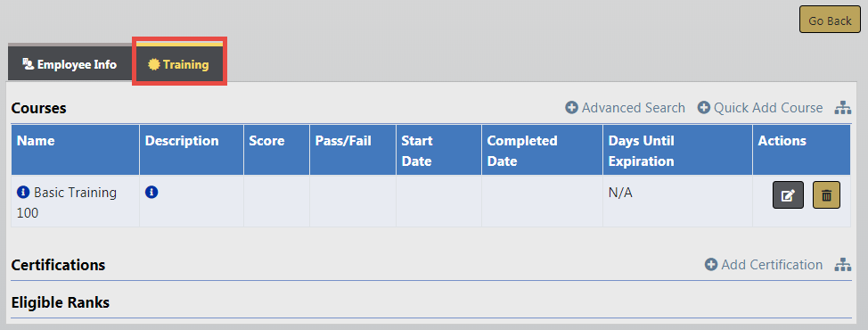Click info icon beside Basic Training 100 name

pos(22,193)
